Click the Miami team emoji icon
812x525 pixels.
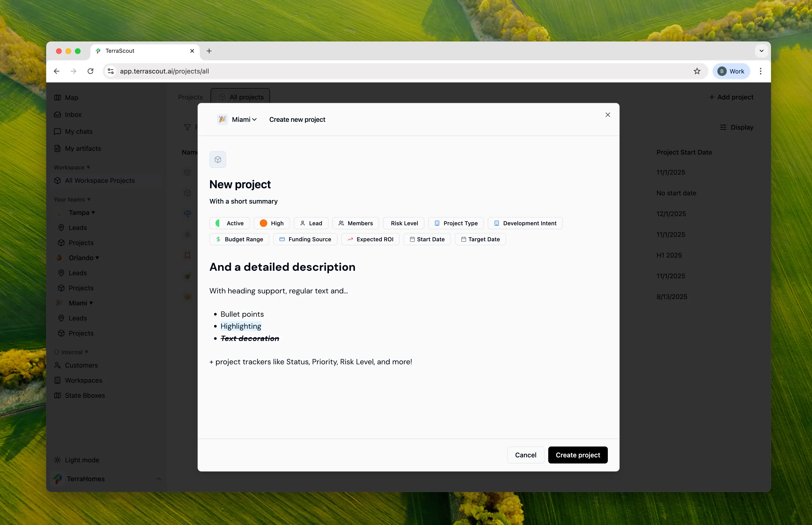(x=222, y=119)
